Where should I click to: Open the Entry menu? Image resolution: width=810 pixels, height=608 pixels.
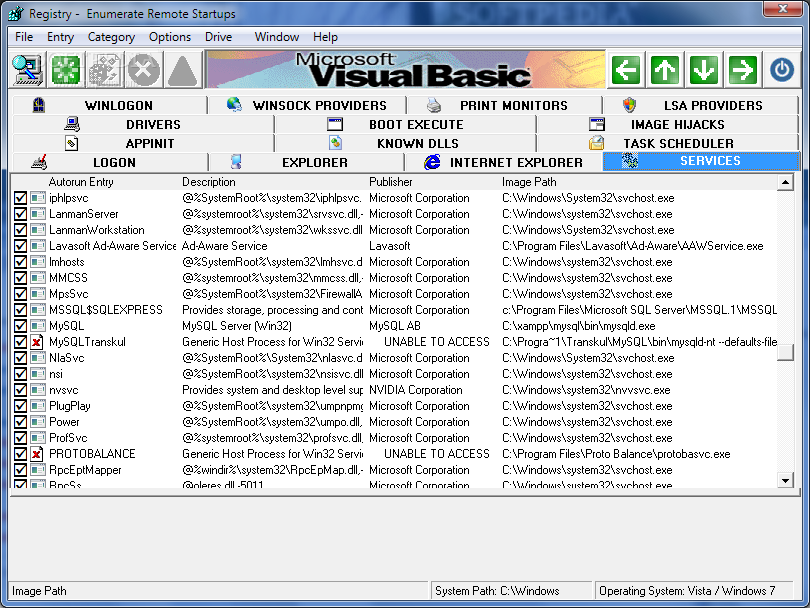60,37
